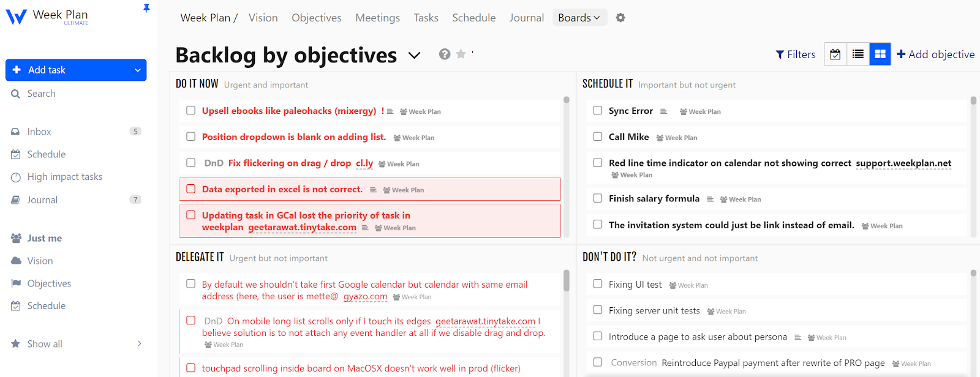Expand Show all in the sidebar

point(139,344)
